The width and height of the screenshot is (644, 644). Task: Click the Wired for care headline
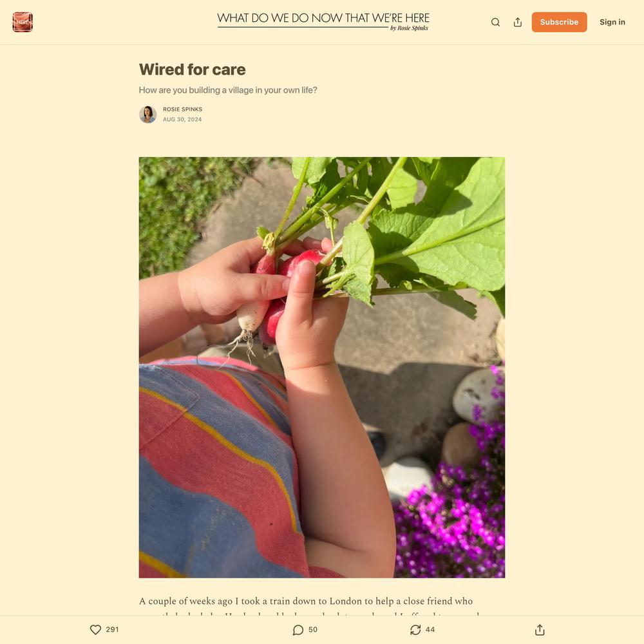click(192, 70)
